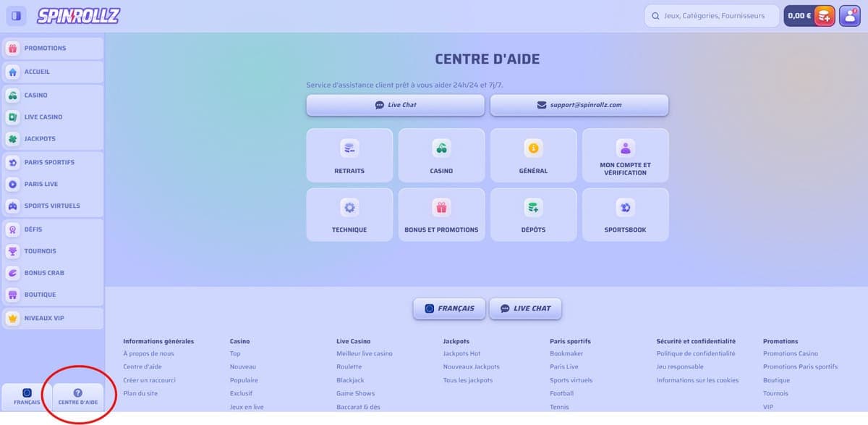Open the Dépôts help category

pos(534,214)
